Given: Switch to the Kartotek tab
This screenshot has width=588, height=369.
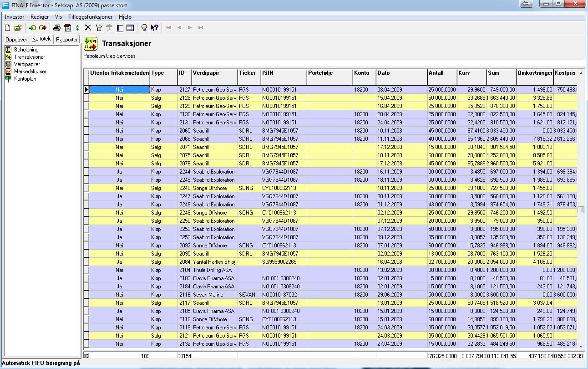Looking at the screenshot, I should [x=41, y=39].
